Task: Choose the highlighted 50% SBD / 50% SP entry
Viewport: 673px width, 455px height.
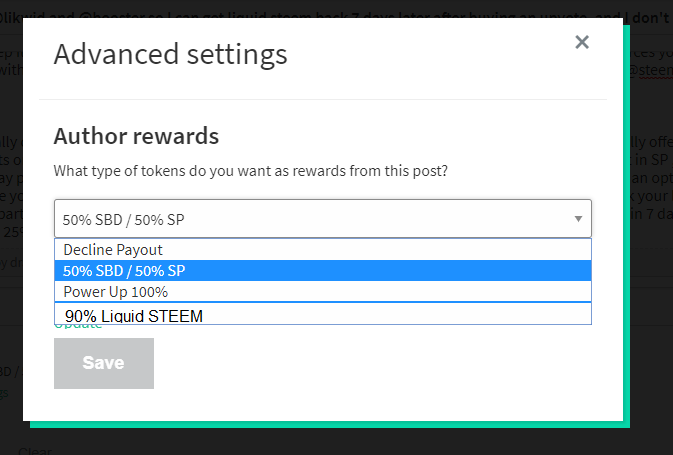Action: click(323, 270)
